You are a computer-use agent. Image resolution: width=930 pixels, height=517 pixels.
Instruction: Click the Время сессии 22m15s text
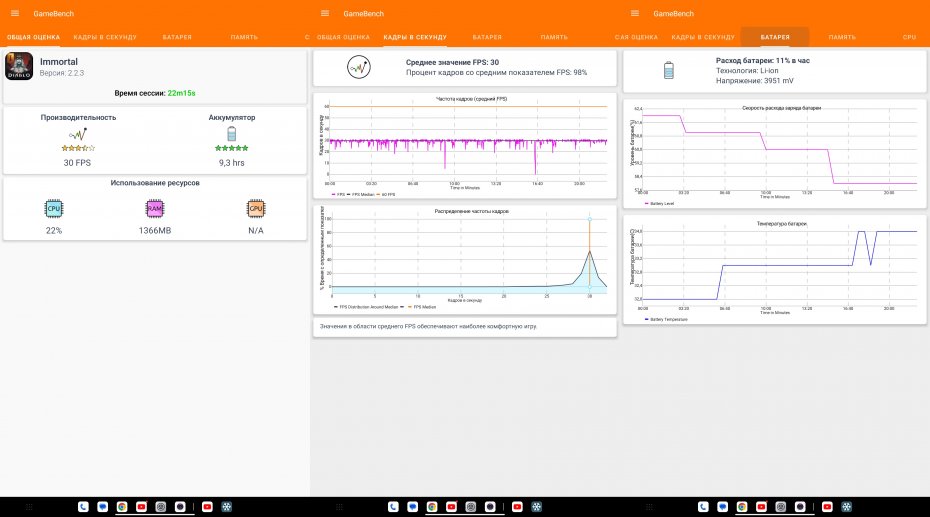click(x=155, y=92)
